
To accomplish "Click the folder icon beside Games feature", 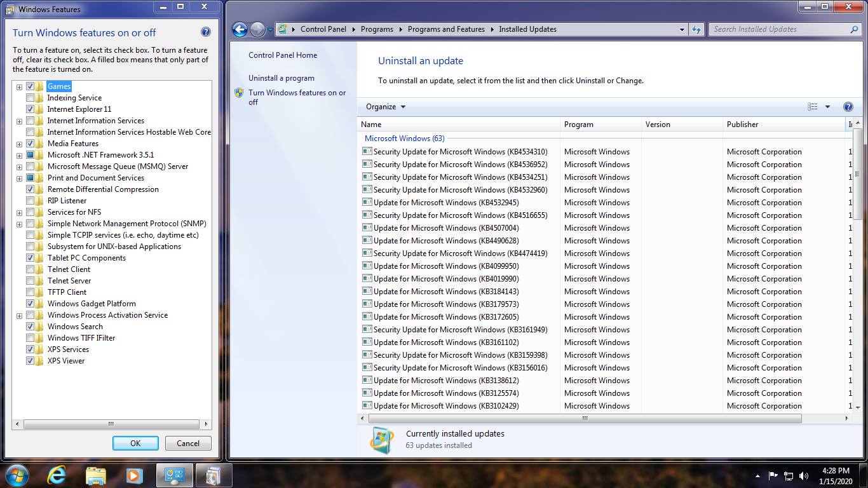I will click(40, 86).
